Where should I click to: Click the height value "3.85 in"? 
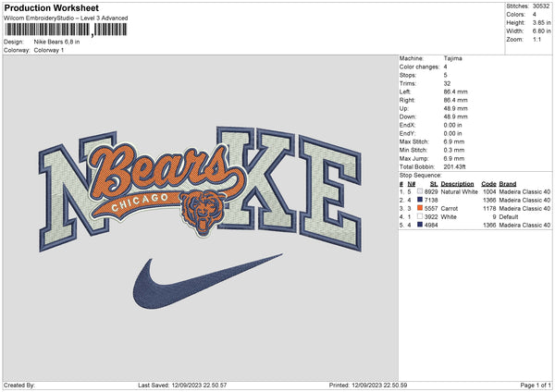(541, 22)
